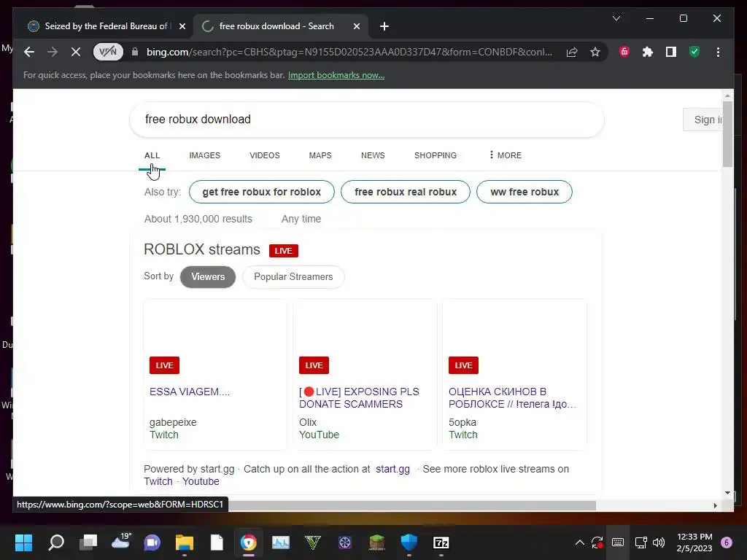747x560 pixels.
Task: Share this page using the share icon
Action: (572, 52)
